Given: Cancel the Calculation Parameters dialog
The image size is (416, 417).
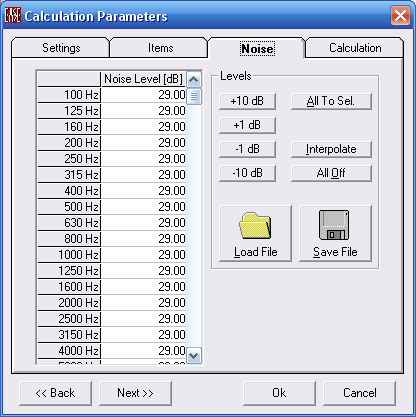Looking at the screenshot, I should 359,393.
